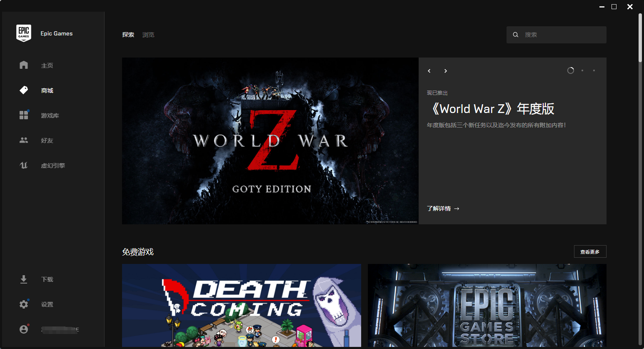644x349 pixels.
Task: Open the 主页 home icon
Action: click(24, 65)
